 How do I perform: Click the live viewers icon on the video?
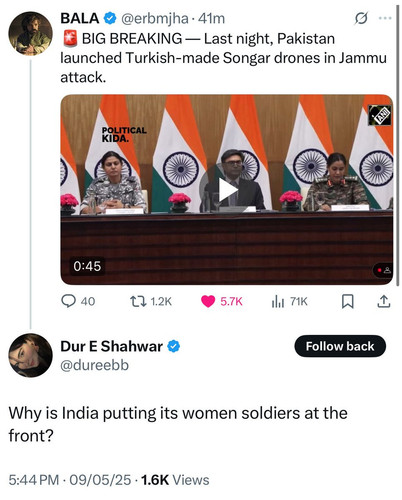pos(383,270)
